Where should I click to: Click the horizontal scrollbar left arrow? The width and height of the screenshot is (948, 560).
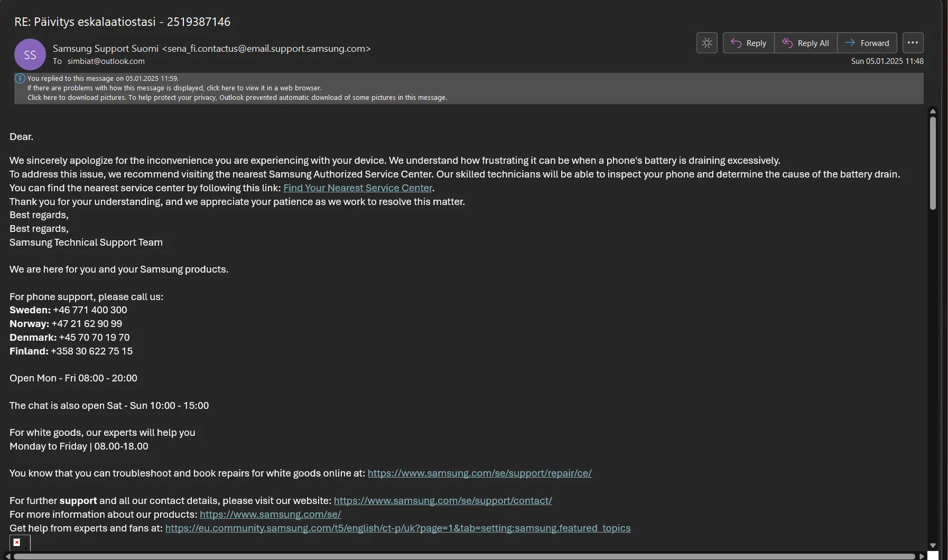[x=7, y=556]
